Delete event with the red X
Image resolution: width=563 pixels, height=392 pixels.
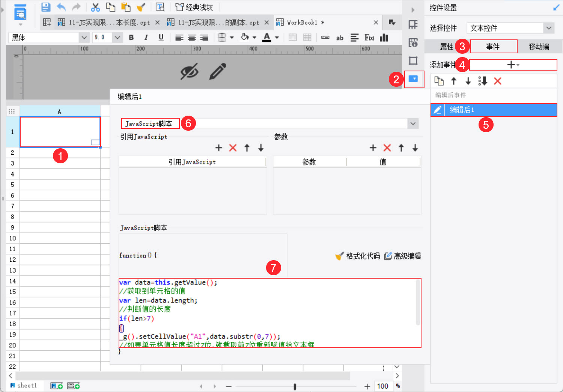click(x=498, y=81)
